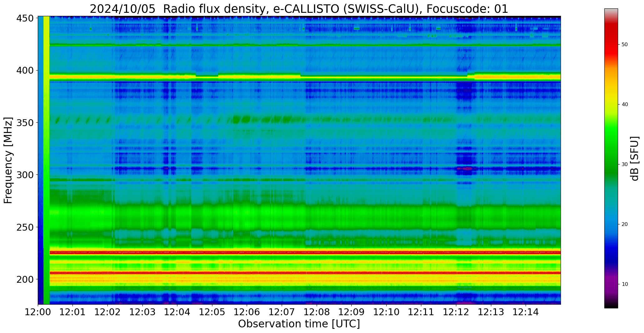
Task: Click the colorbar tick label 40
Action: coord(625,105)
